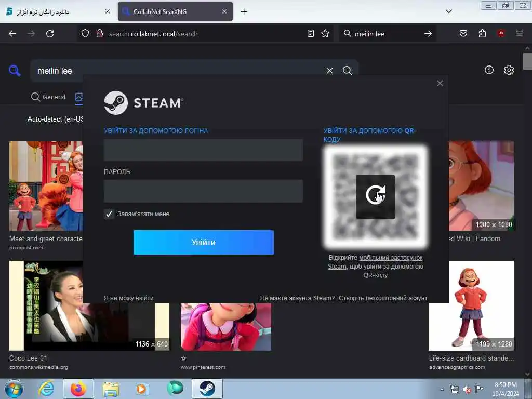Click the Firefox back arrow

[12, 34]
